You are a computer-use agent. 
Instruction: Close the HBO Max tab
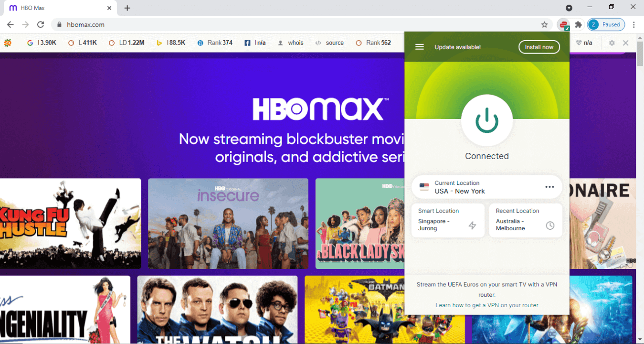click(x=109, y=8)
